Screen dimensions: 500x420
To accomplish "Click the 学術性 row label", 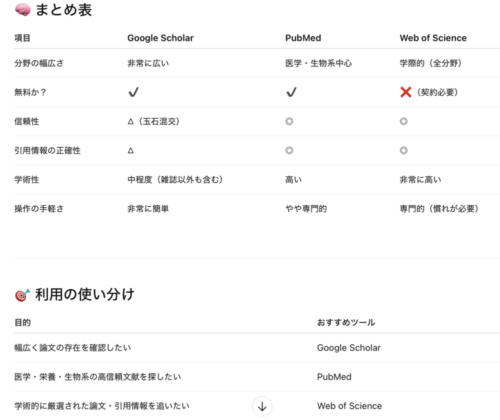I will (x=27, y=180).
